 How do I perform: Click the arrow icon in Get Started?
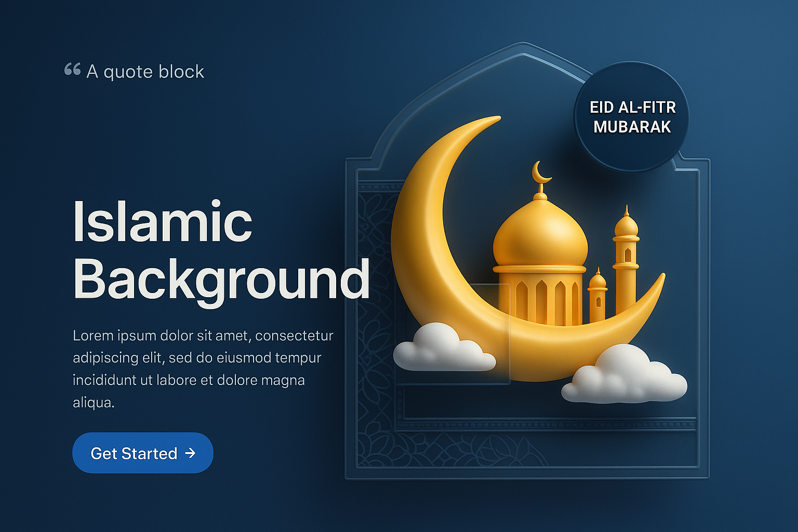[191, 453]
